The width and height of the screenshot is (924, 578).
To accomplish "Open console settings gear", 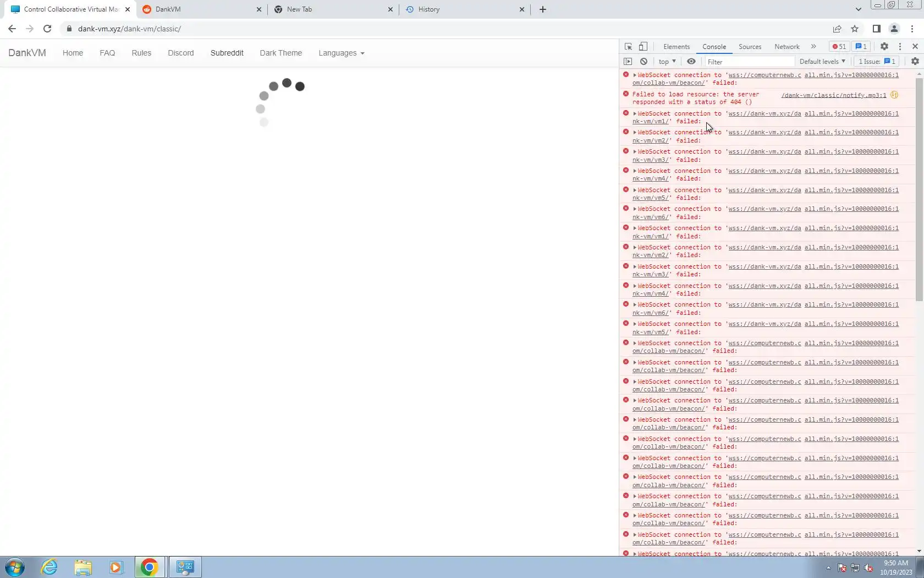I will 915,62.
